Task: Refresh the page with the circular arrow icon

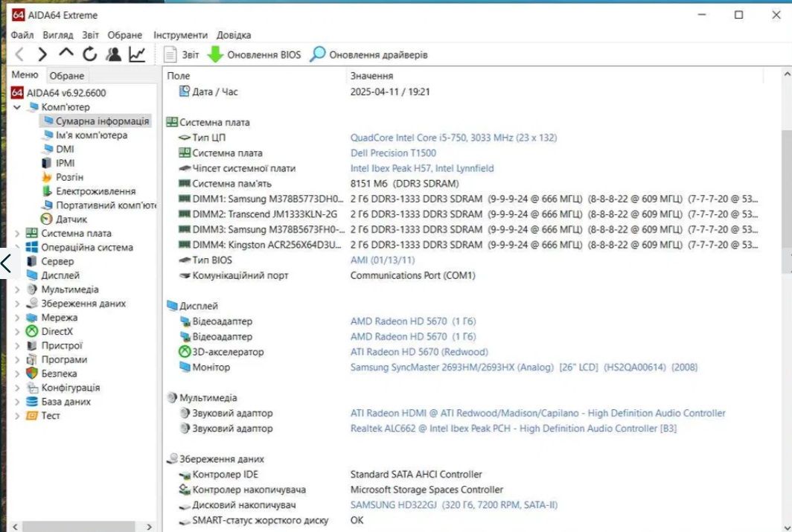Action: 90,54
